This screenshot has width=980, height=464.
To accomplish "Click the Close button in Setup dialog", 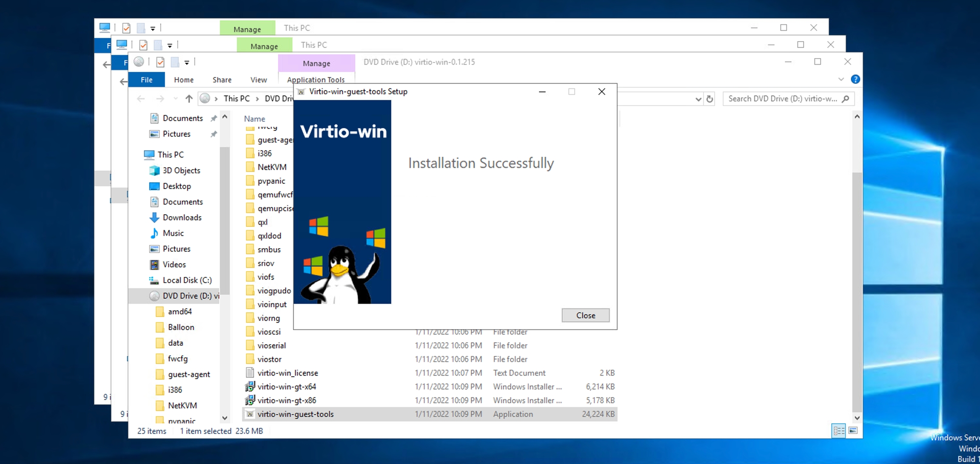I will tap(585, 315).
